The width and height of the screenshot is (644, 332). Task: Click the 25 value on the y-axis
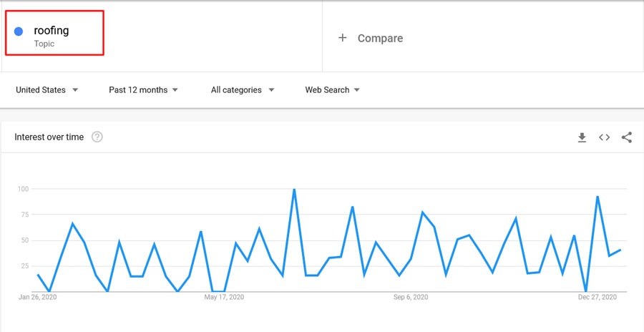tap(24, 266)
